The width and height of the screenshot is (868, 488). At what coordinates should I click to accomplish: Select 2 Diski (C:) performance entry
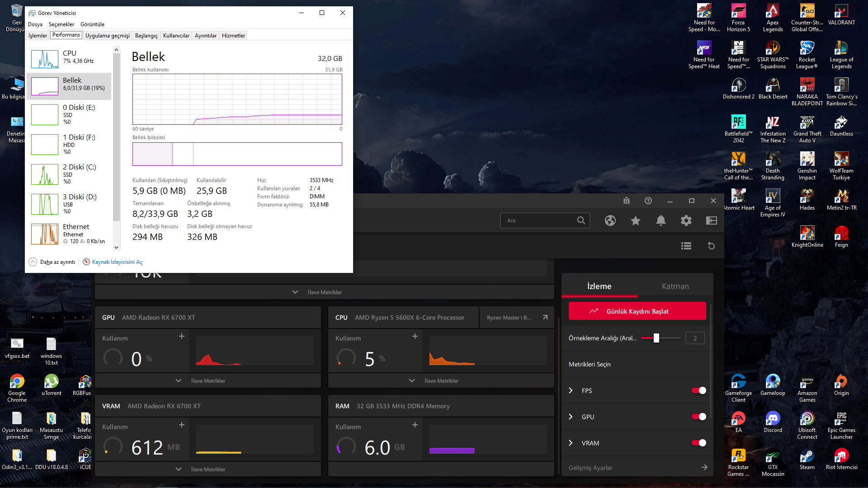point(69,174)
